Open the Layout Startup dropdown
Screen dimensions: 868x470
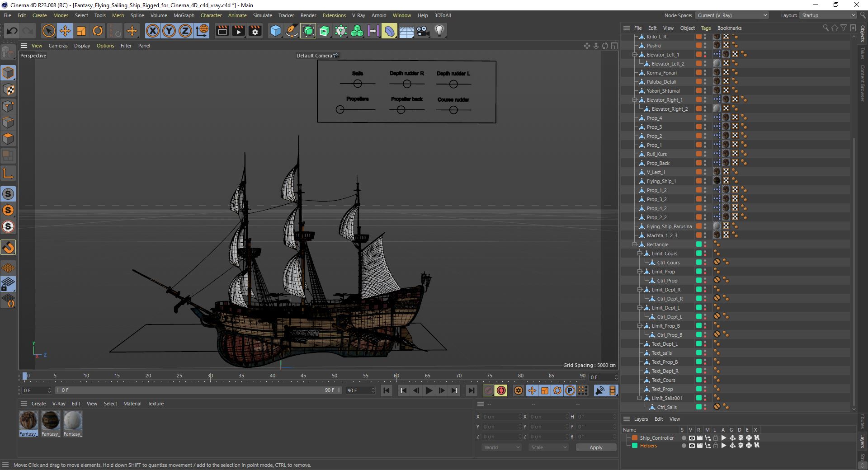click(828, 15)
